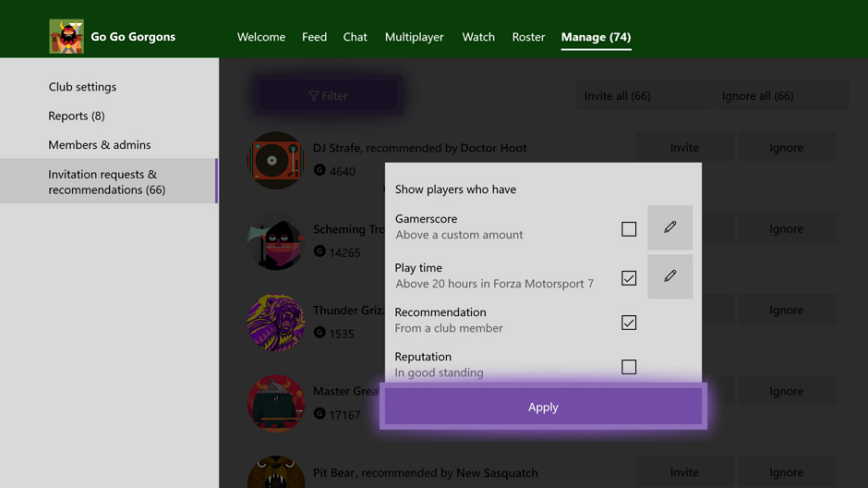Open the Feed tab
Image resolution: width=868 pixels, height=488 pixels.
pyautogui.click(x=314, y=37)
